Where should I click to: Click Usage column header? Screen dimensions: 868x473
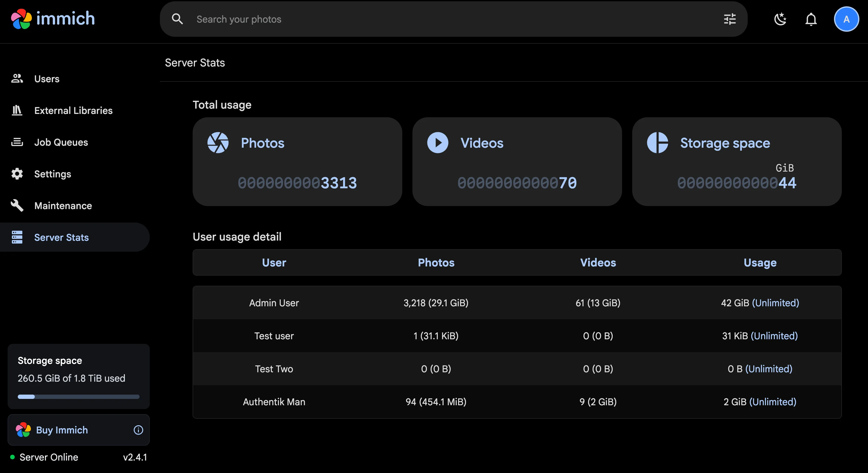760,262
